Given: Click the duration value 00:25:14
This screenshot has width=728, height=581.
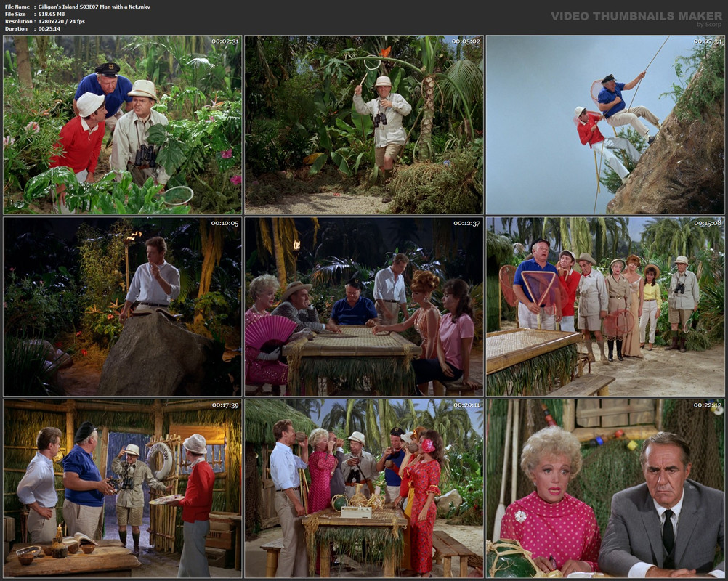Looking at the screenshot, I should pos(49,29).
